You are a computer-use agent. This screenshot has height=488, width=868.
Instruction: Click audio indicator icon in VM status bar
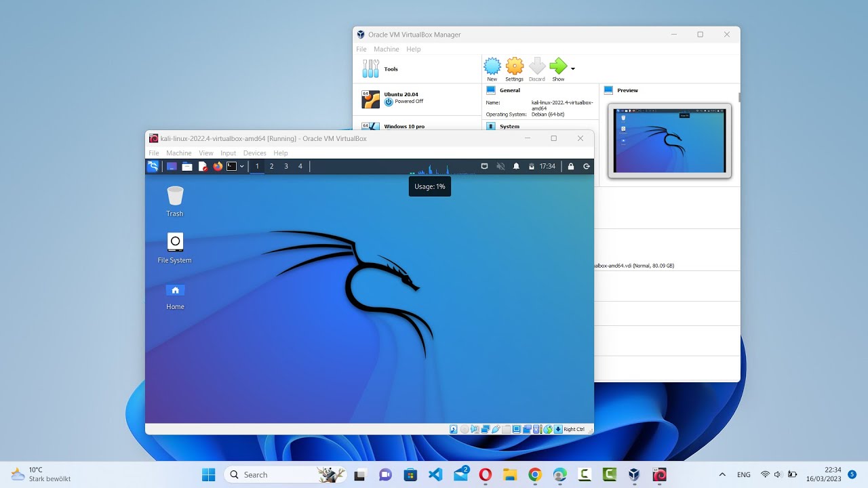475,429
